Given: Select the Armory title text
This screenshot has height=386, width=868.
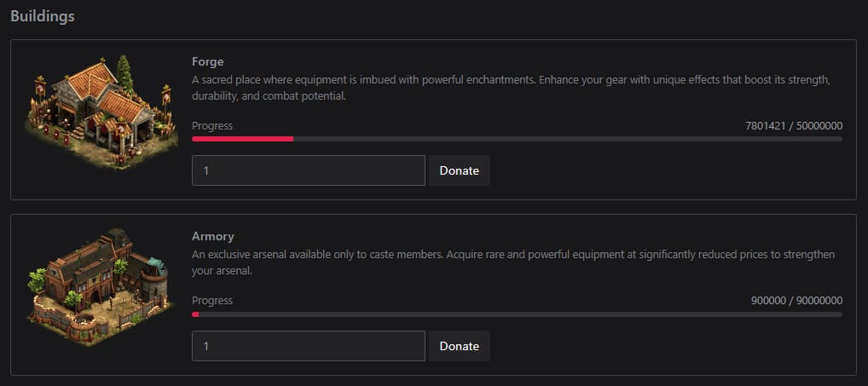Looking at the screenshot, I should pyautogui.click(x=213, y=236).
